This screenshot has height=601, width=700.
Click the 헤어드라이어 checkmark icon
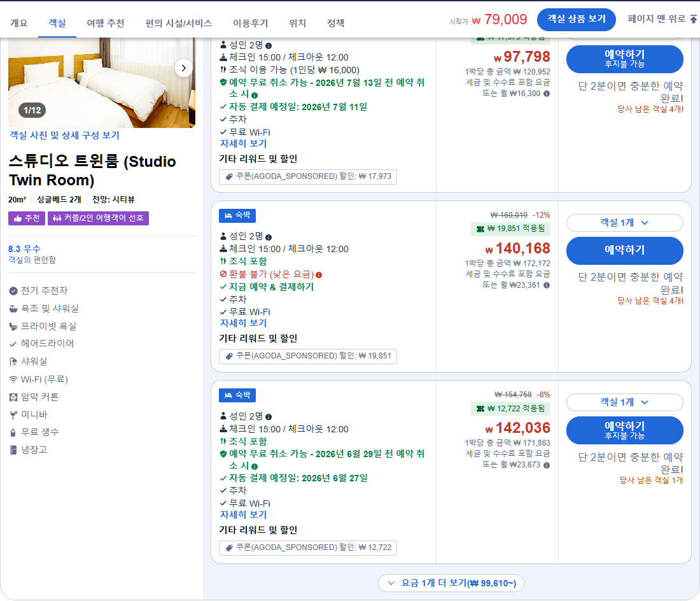point(13,344)
